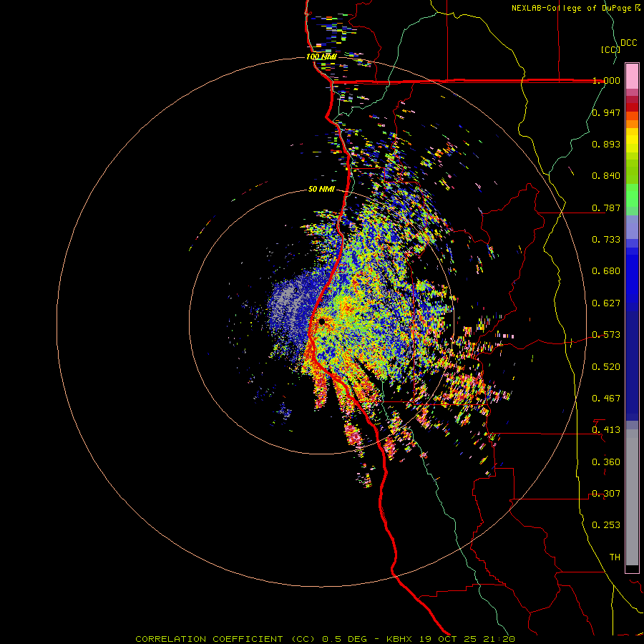Click the pink segment at the color bar top
This screenshot has width=644, height=644.
(632, 77)
